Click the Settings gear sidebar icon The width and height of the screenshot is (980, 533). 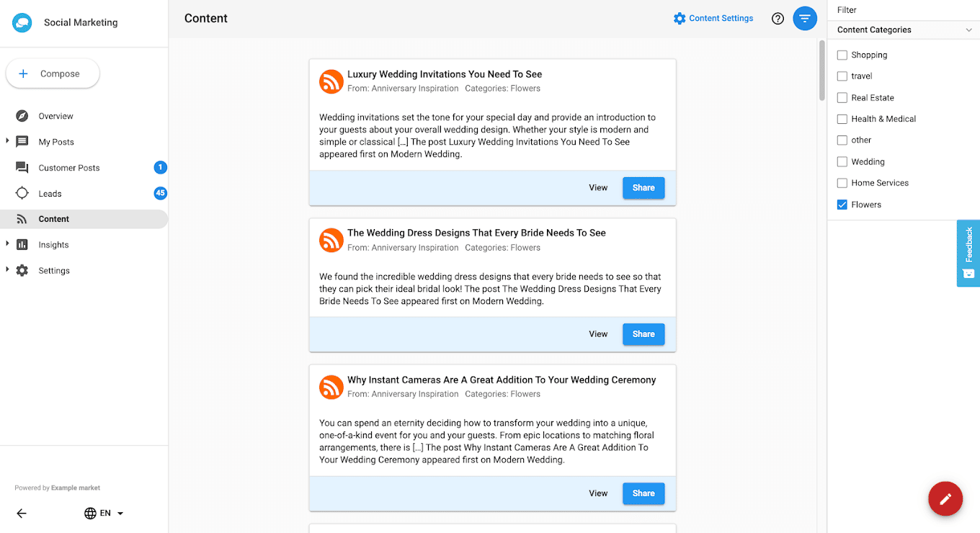pyautogui.click(x=22, y=271)
